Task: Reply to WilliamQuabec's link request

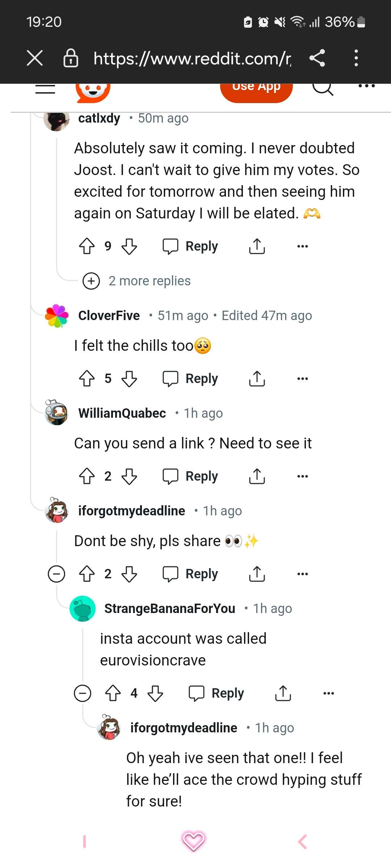Action: [191, 476]
